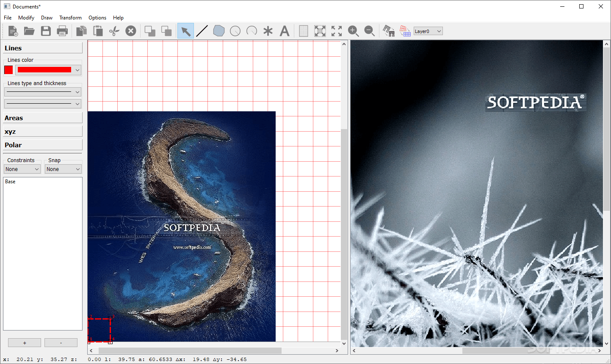611x364 pixels.
Task: Open the line type dropdown
Action: pos(43,92)
